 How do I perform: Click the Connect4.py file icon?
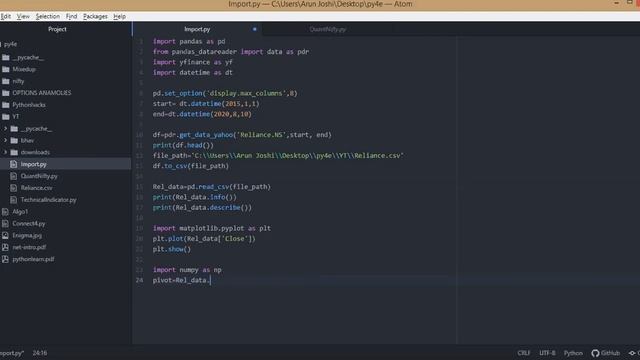pos(5,223)
